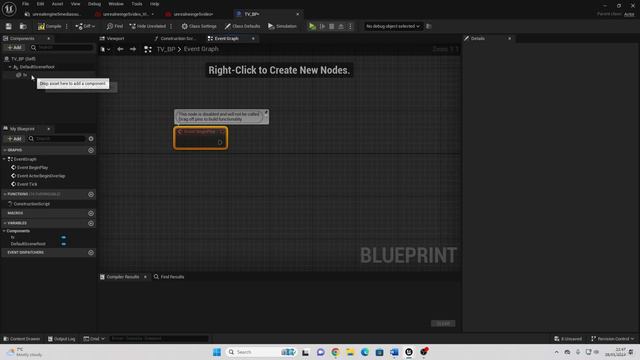The height and width of the screenshot is (360, 640).
Task: Switch to the Viewport tab
Action: click(112, 38)
